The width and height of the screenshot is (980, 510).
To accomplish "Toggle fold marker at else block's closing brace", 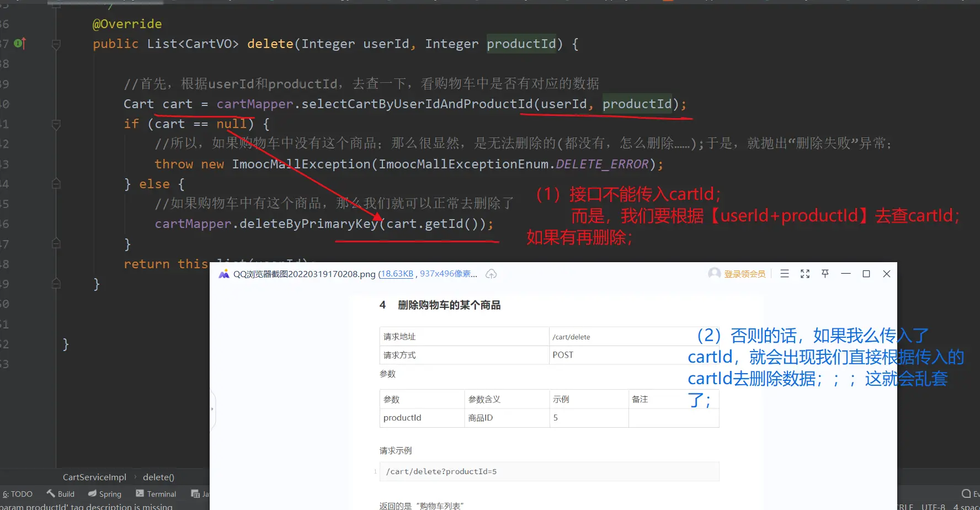I will pyautogui.click(x=56, y=243).
